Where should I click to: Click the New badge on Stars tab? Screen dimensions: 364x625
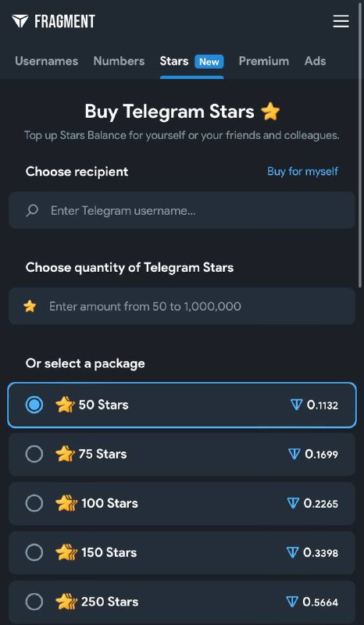209,62
